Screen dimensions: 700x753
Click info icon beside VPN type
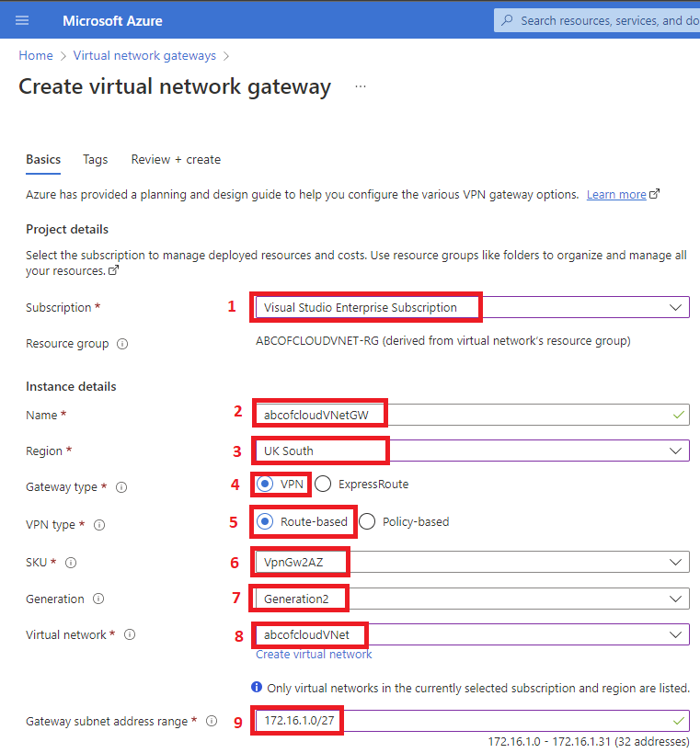click(99, 525)
